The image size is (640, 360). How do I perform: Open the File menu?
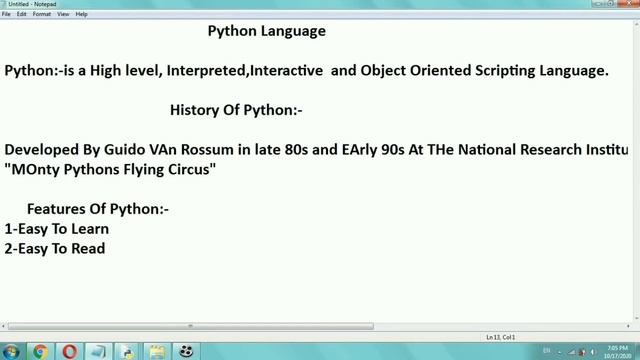tap(6, 14)
